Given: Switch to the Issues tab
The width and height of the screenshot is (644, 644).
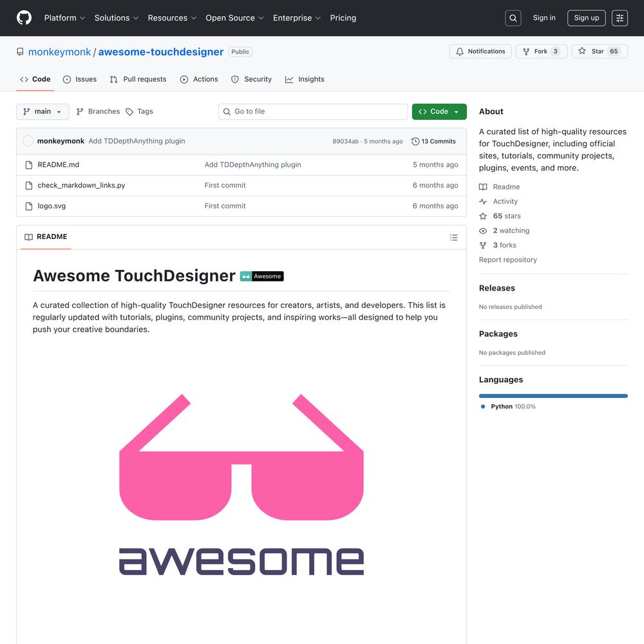Looking at the screenshot, I should tap(80, 79).
